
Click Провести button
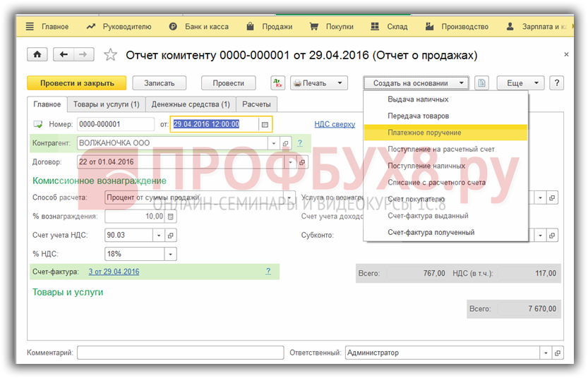pyautogui.click(x=229, y=83)
